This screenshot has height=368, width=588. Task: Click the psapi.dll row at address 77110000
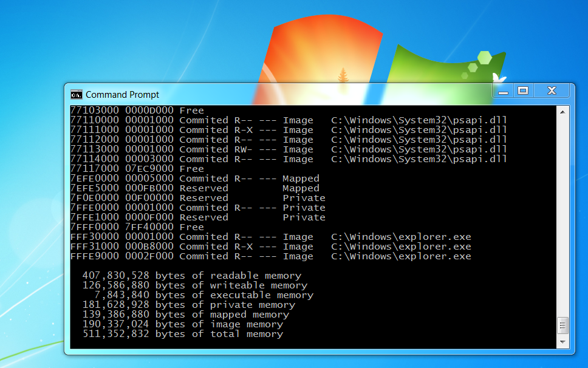tap(289, 120)
